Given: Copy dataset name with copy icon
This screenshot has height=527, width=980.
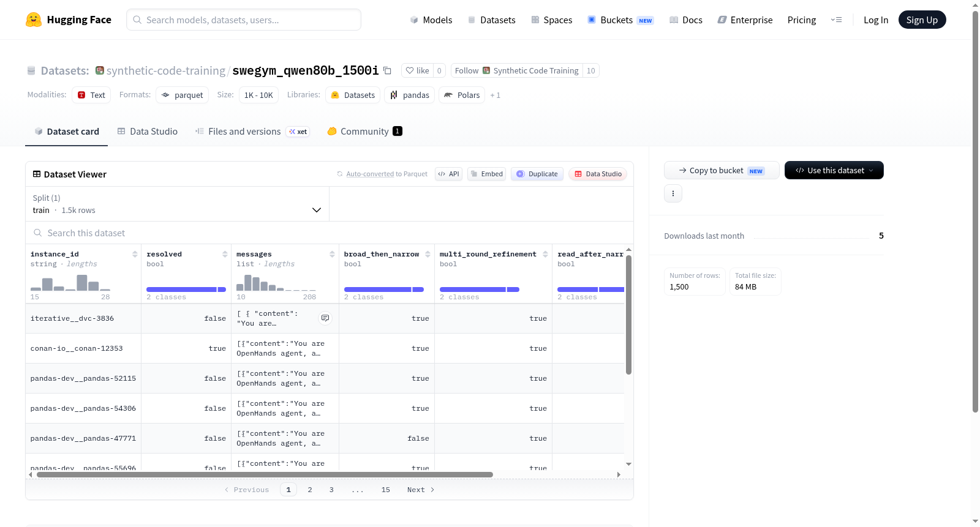Looking at the screenshot, I should pos(387,70).
